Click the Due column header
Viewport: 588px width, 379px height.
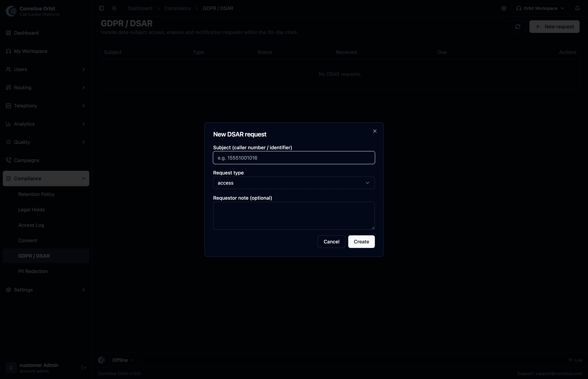[x=442, y=52]
